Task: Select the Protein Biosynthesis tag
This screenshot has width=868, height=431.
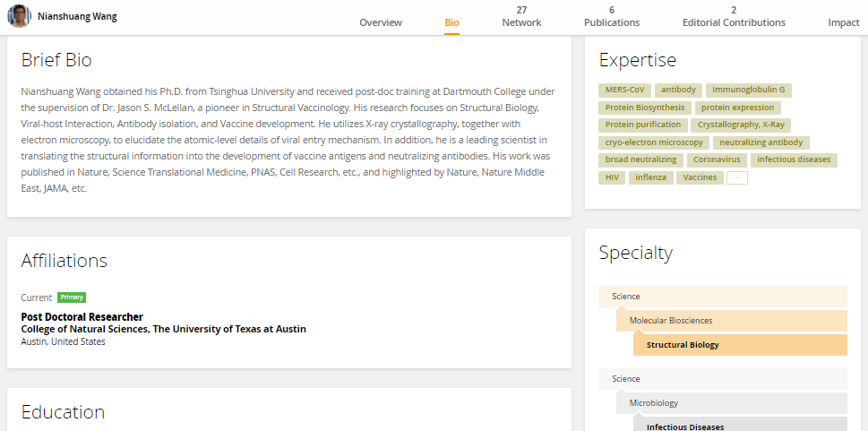Action: click(645, 108)
